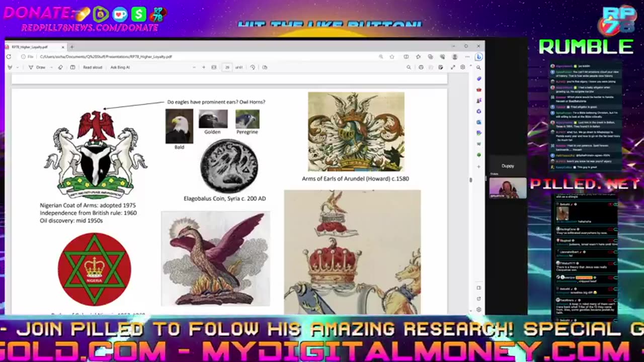Select the PDF highlight tool

point(10,67)
